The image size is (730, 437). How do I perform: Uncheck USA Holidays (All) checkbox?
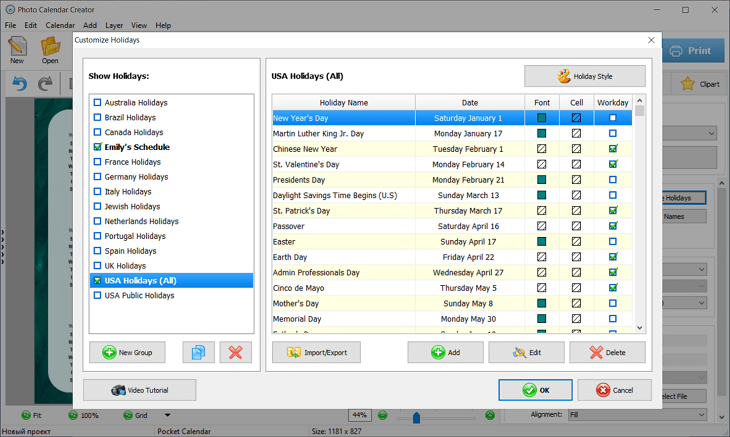click(97, 281)
